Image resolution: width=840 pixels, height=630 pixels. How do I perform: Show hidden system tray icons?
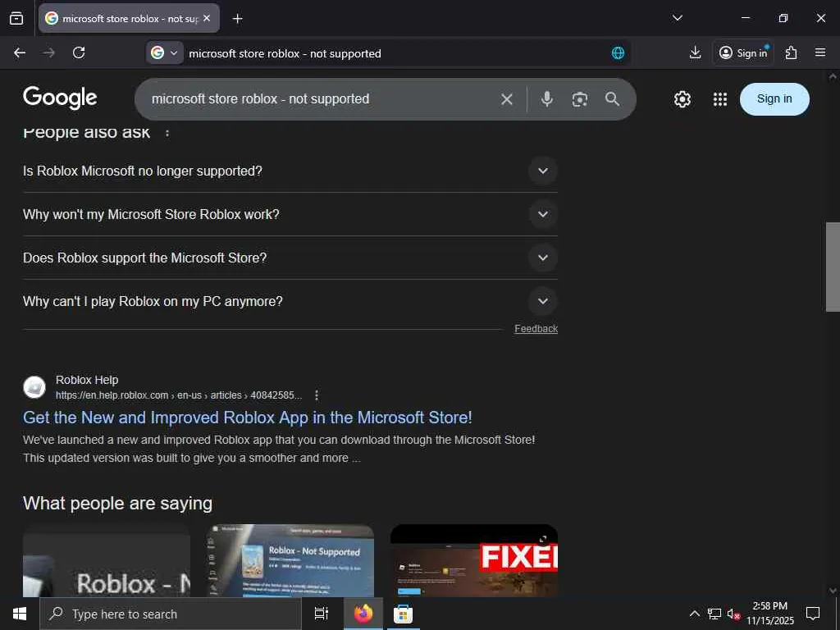coord(694,614)
